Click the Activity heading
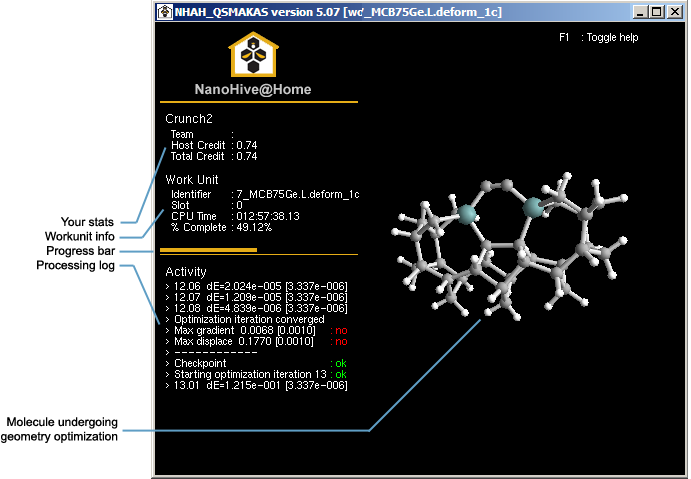This screenshot has height=479, width=691. tap(186, 271)
